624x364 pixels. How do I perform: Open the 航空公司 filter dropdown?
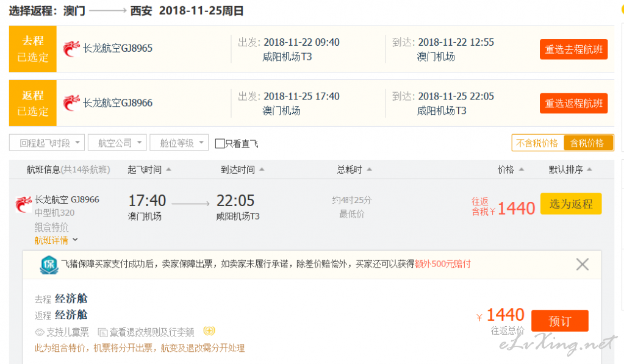click(117, 143)
